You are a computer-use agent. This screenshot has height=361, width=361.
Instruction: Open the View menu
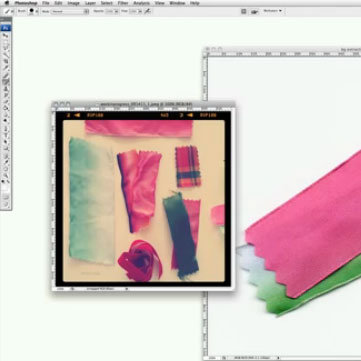(160, 3)
